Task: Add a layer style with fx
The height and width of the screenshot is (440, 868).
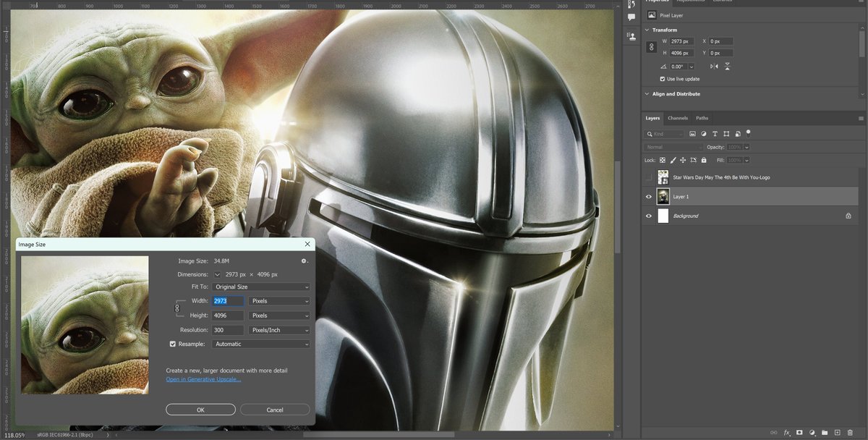Action: click(787, 432)
